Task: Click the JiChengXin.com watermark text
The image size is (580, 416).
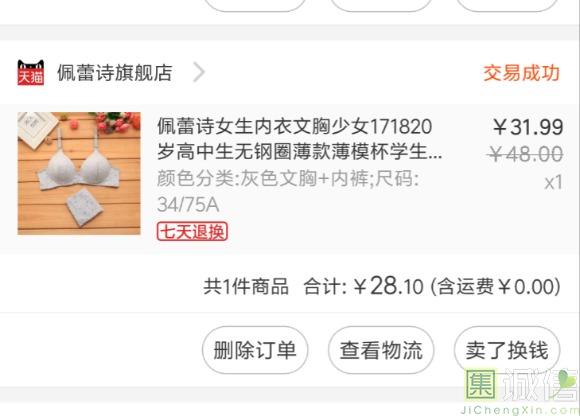Action: [520, 410]
